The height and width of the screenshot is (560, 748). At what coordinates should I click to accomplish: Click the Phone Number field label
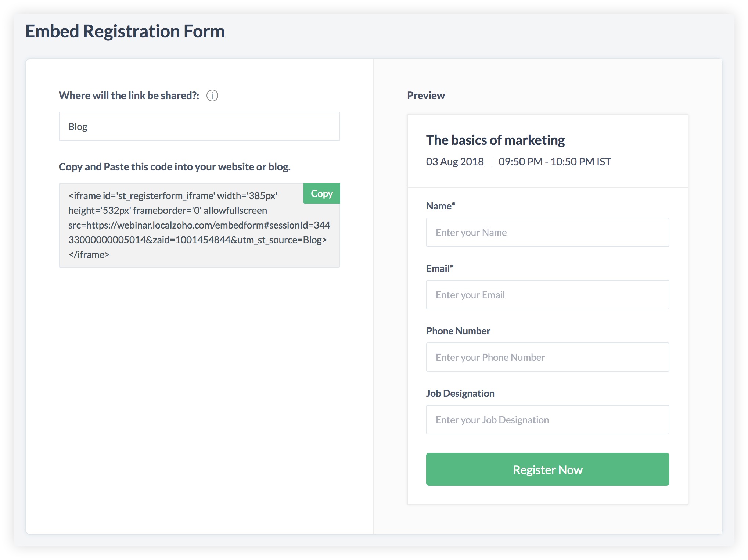tap(458, 331)
